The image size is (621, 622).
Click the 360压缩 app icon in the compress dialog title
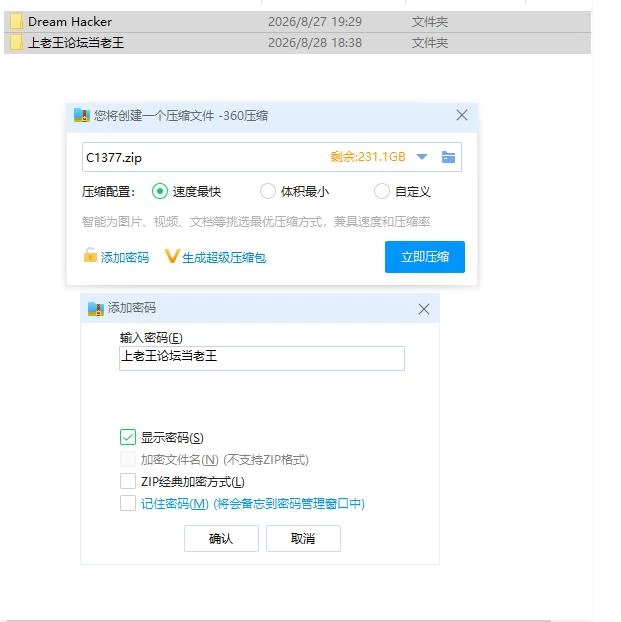[82, 115]
